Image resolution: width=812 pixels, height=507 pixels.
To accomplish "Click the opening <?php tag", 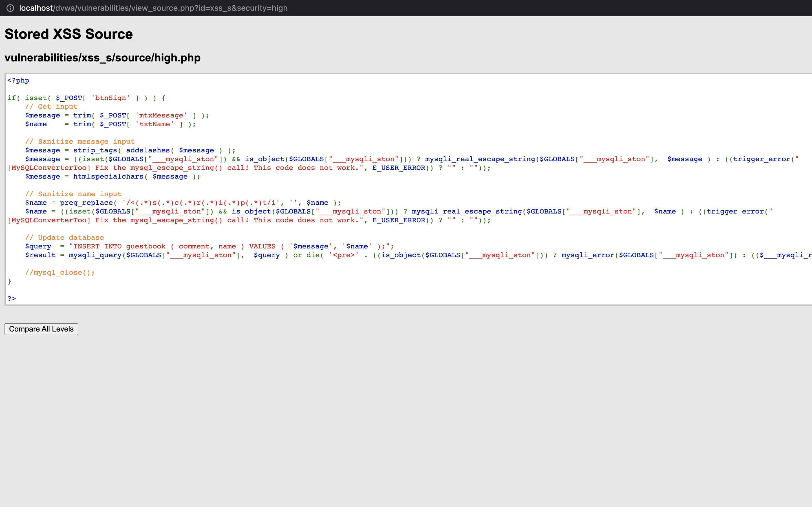I will click(18, 81).
